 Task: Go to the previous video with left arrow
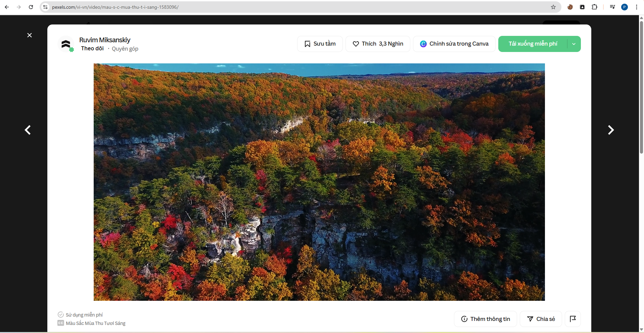tap(28, 130)
